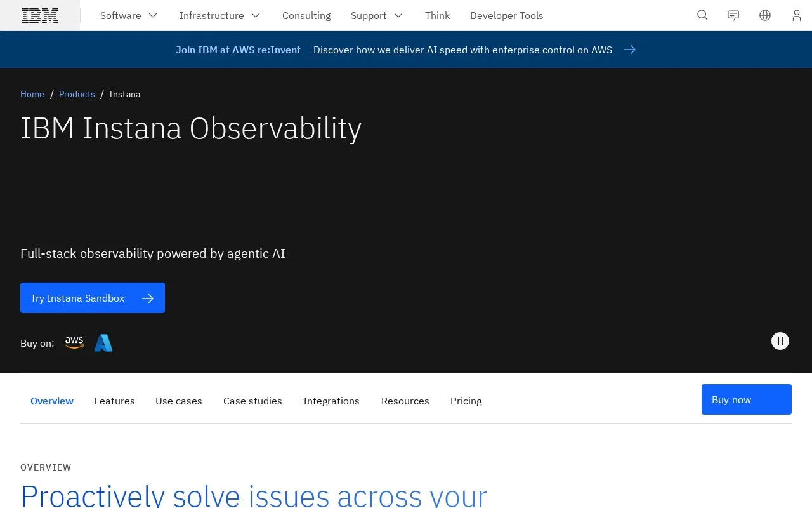
Task: Switch to the Features tab
Action: click(x=114, y=401)
